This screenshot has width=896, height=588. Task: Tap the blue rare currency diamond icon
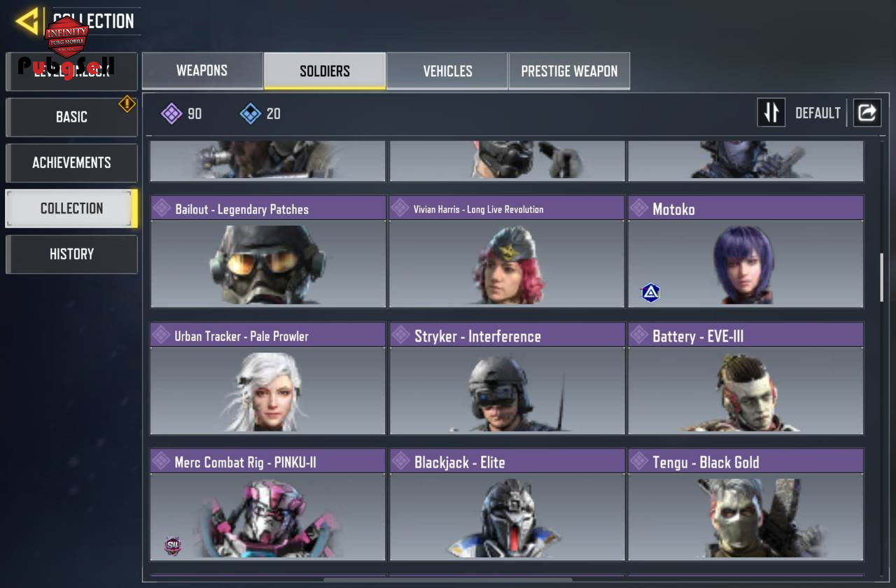coord(251,113)
